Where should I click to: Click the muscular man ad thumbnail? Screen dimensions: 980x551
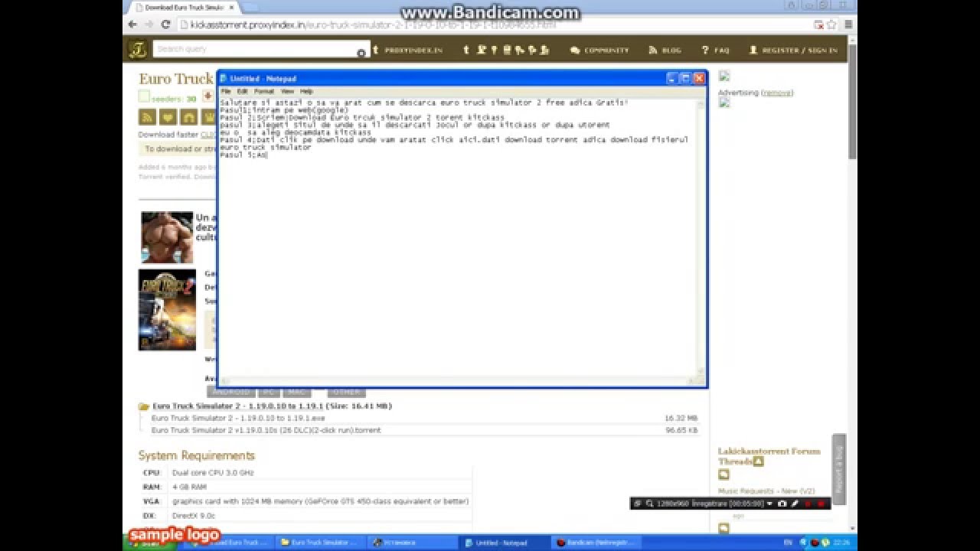[x=167, y=237]
